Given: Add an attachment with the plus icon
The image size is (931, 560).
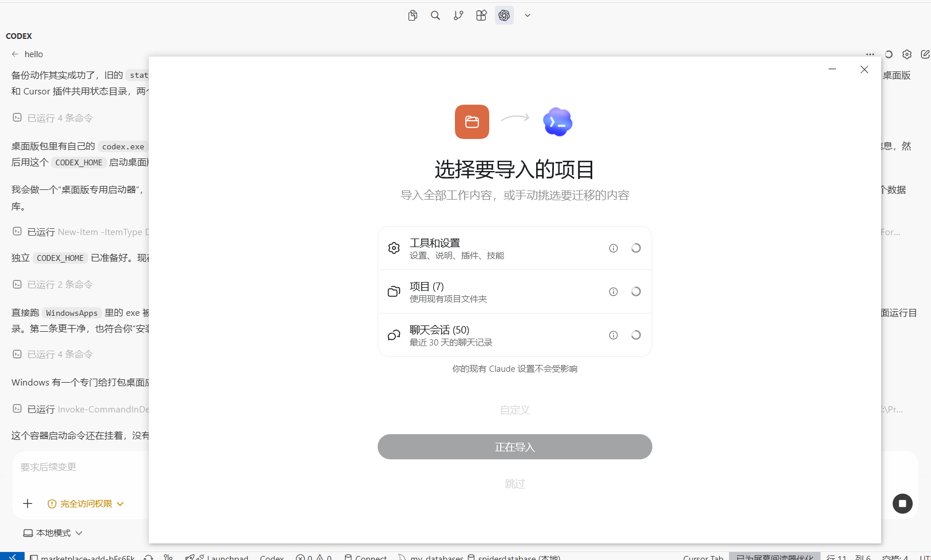Looking at the screenshot, I should pyautogui.click(x=27, y=503).
